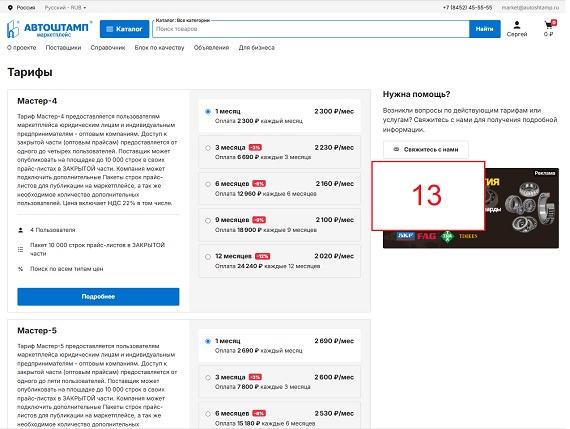Click the Подробнее button for Мастер-4
This screenshot has width=570, height=429.
[98, 297]
